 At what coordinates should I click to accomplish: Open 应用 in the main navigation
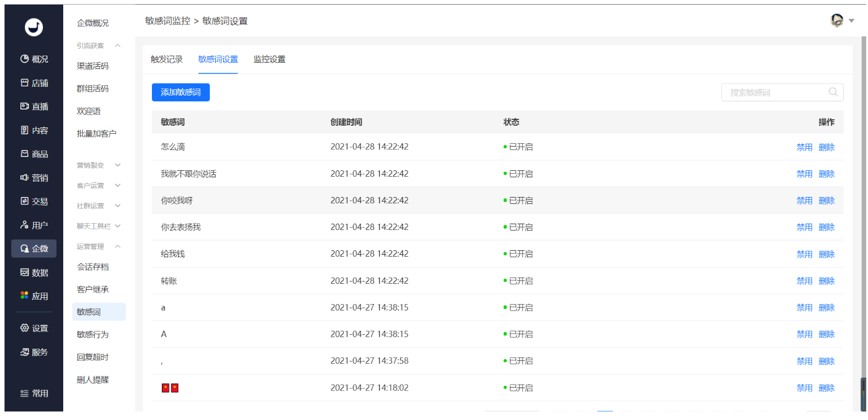[x=34, y=296]
